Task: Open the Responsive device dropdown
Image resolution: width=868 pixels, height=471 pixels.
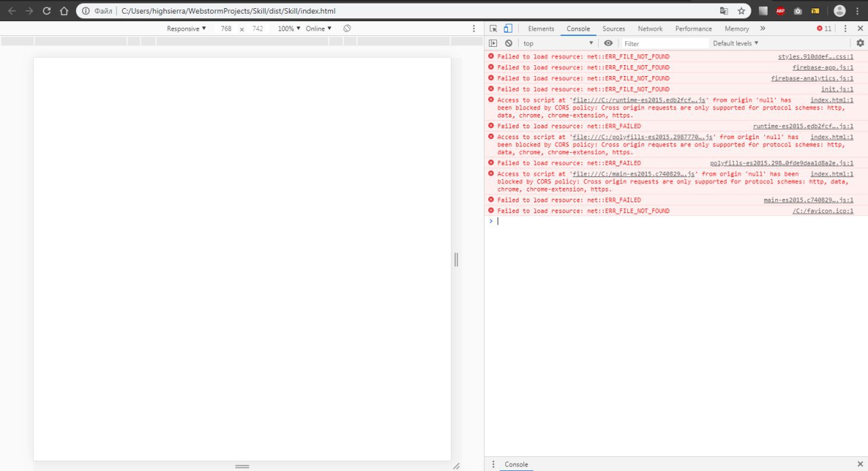Action: click(x=186, y=29)
